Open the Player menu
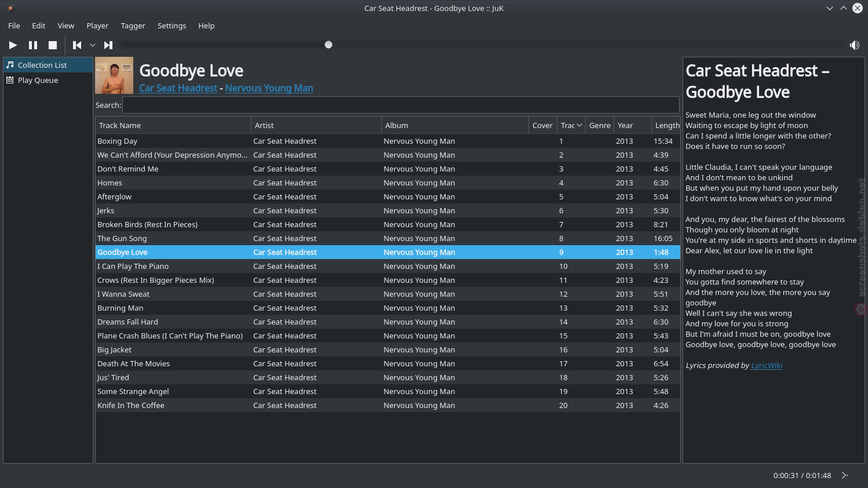 tap(97, 26)
